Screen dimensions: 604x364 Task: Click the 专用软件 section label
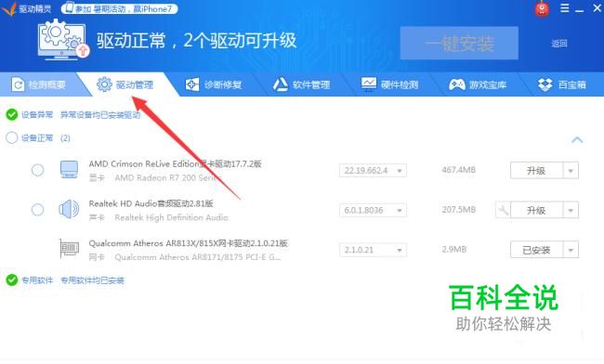(x=37, y=280)
